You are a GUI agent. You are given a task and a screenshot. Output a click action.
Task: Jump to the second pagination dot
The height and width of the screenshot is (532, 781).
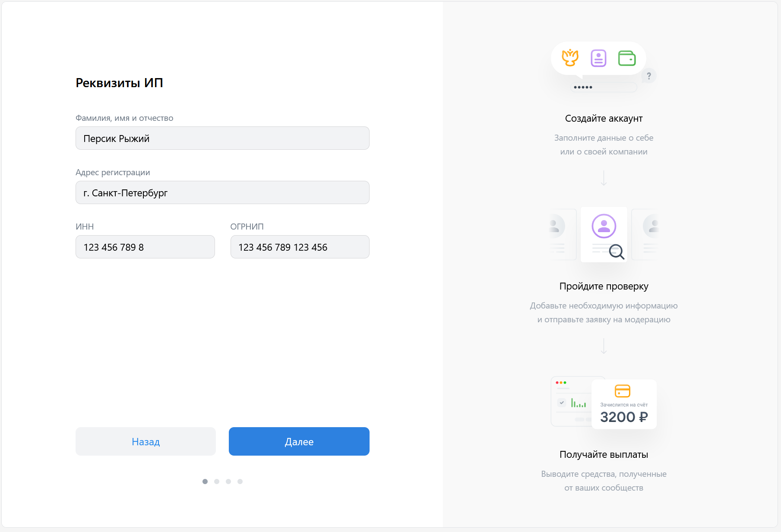coord(217,482)
